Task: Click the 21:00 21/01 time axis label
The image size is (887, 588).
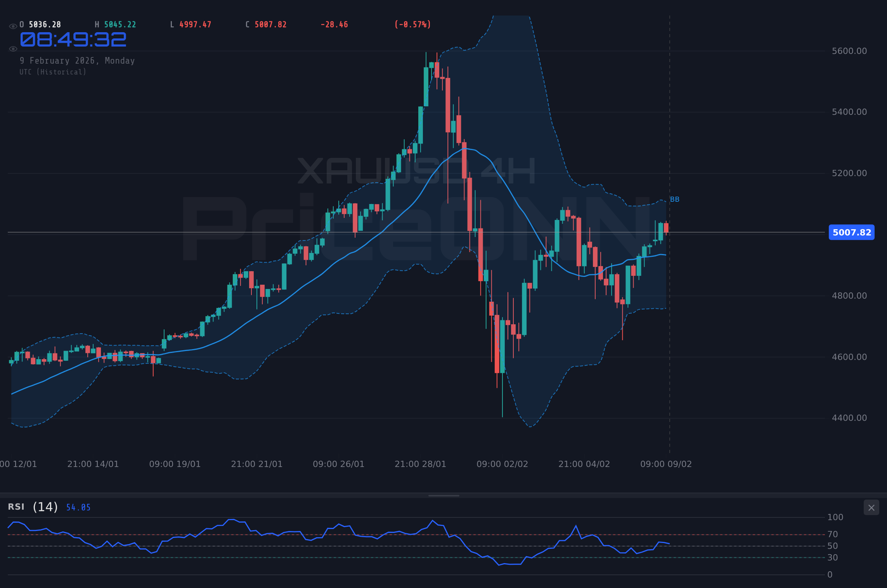Action: coord(257,464)
